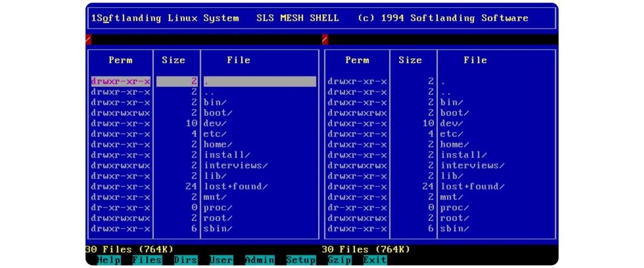This screenshot has width=644, height=268.
Task: Select the Gzip menu item
Action: [x=339, y=260]
